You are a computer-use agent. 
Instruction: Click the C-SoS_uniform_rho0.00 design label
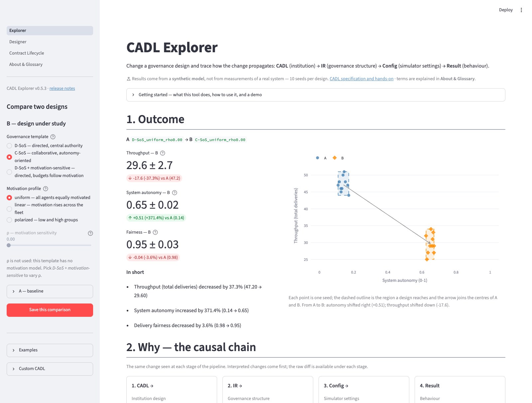click(220, 140)
